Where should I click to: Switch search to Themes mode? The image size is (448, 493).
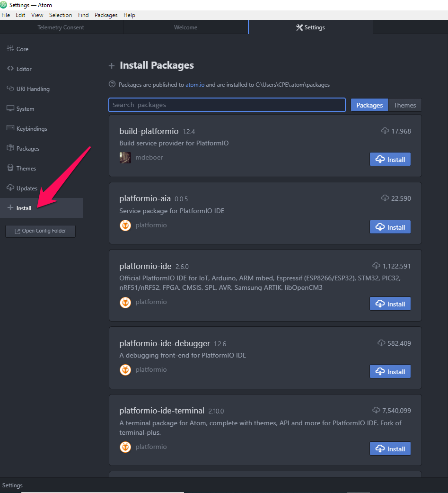pyautogui.click(x=404, y=105)
